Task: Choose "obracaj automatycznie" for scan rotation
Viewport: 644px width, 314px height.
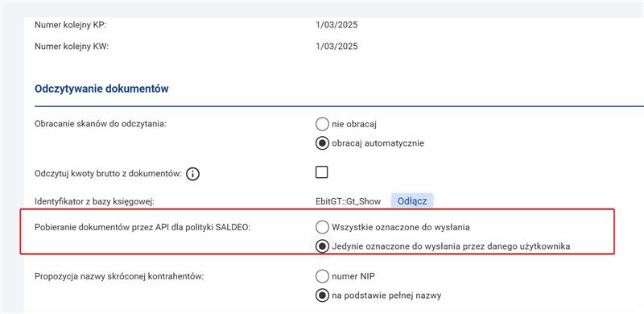Action: click(322, 143)
